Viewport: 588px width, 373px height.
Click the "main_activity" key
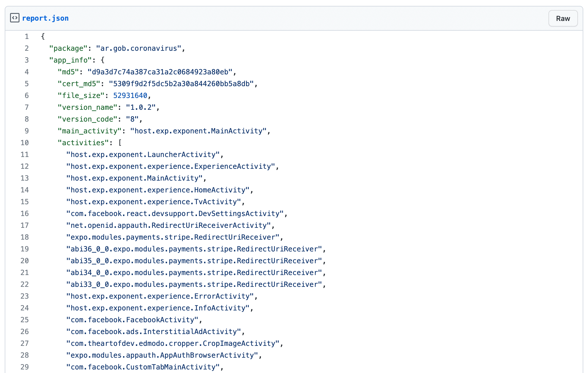pos(90,131)
